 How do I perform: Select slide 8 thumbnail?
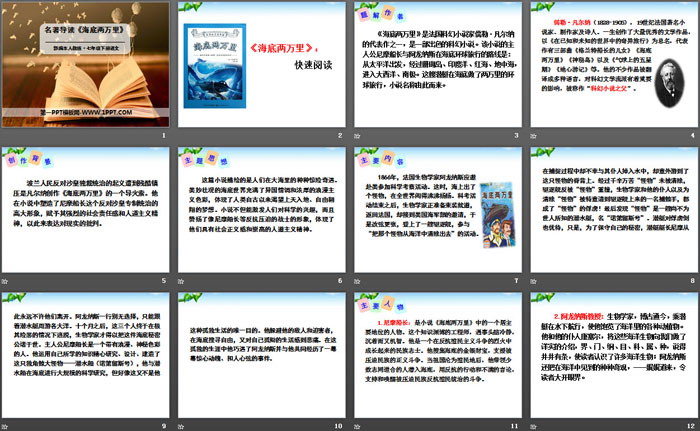tap(614, 210)
